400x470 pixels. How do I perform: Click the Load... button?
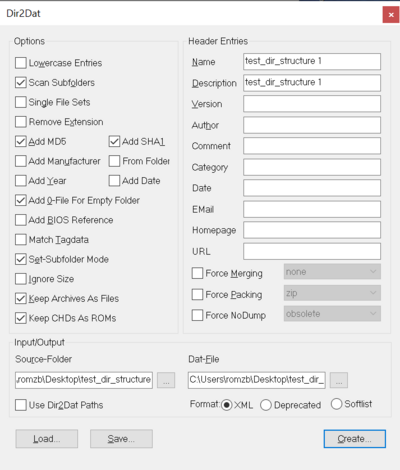click(x=47, y=439)
